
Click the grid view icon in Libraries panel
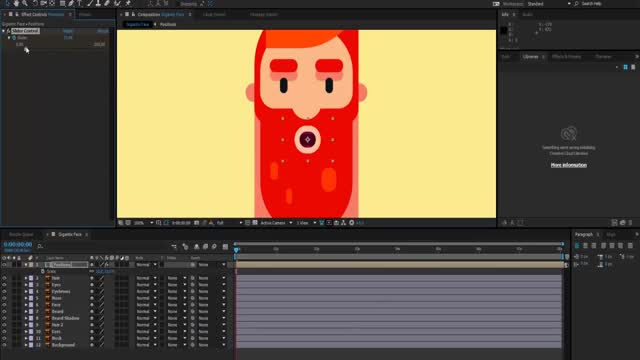[x=625, y=67]
